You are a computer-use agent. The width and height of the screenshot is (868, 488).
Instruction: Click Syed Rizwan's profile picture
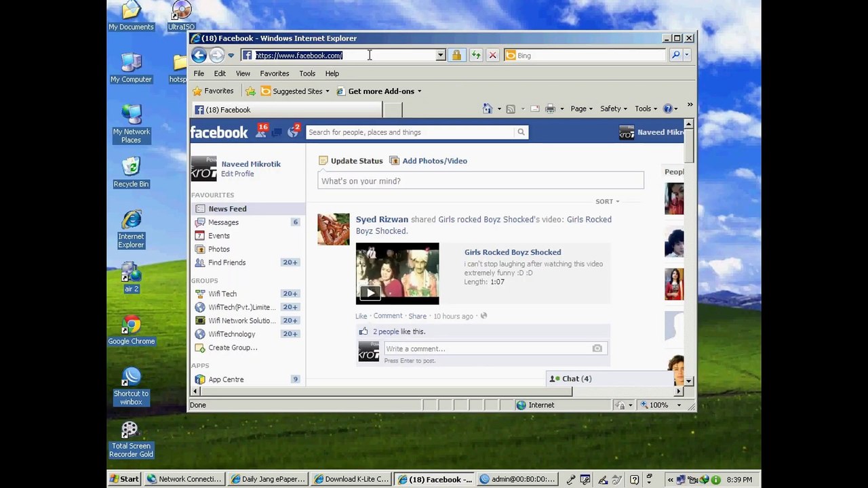pos(334,229)
